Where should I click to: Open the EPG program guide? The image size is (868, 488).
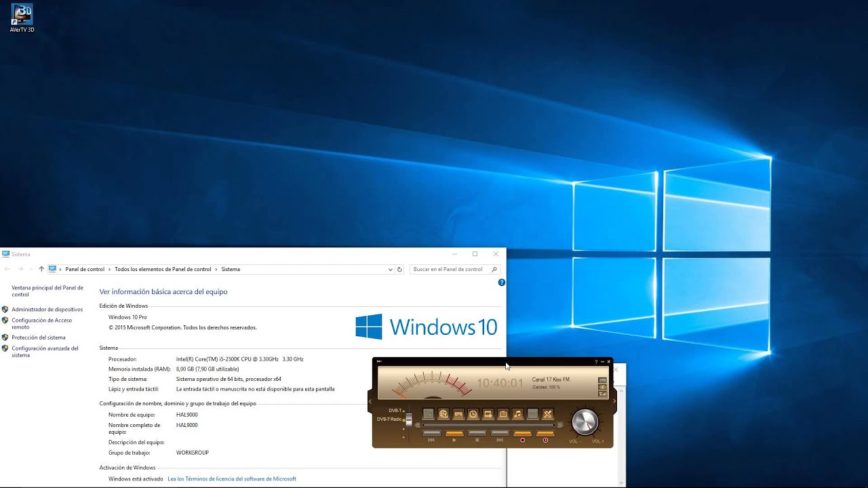(x=458, y=413)
